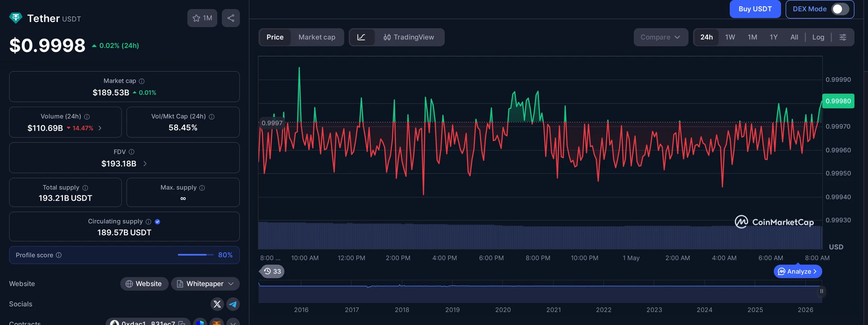This screenshot has height=325, width=868.
Task: Open the Circulating supply info icon
Action: [148, 221]
